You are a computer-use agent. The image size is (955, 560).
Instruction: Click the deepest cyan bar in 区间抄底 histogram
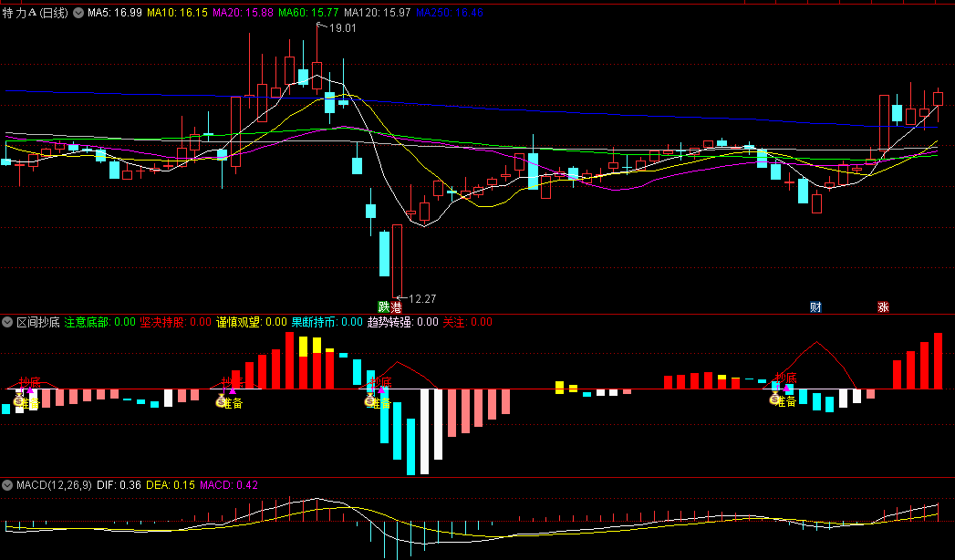(x=411, y=446)
